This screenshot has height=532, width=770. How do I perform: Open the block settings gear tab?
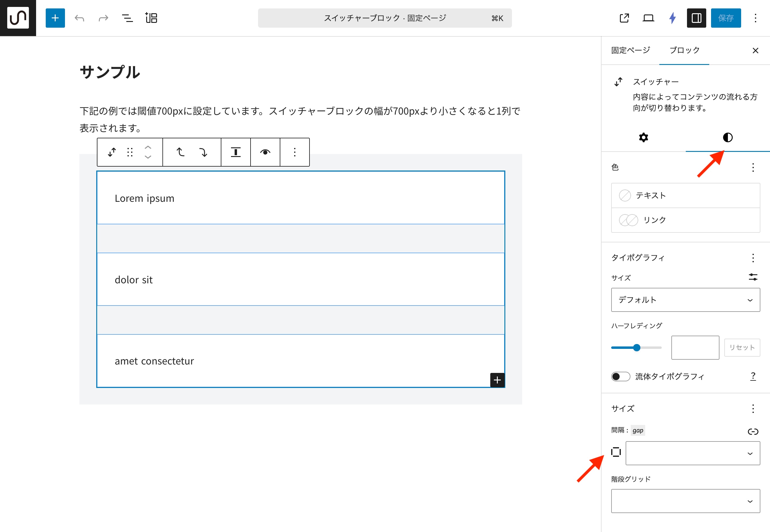click(643, 137)
